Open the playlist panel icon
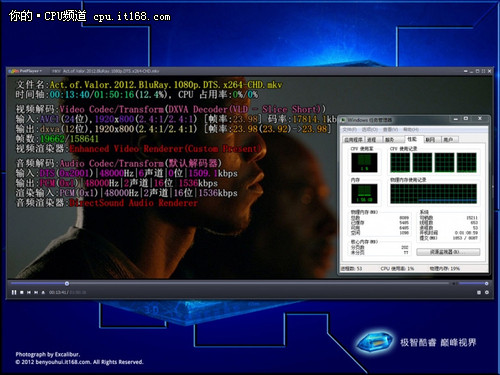 click(x=479, y=292)
